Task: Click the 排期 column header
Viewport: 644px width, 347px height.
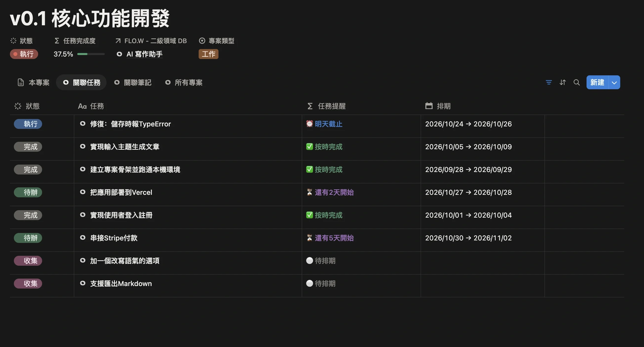Action: tap(438, 106)
